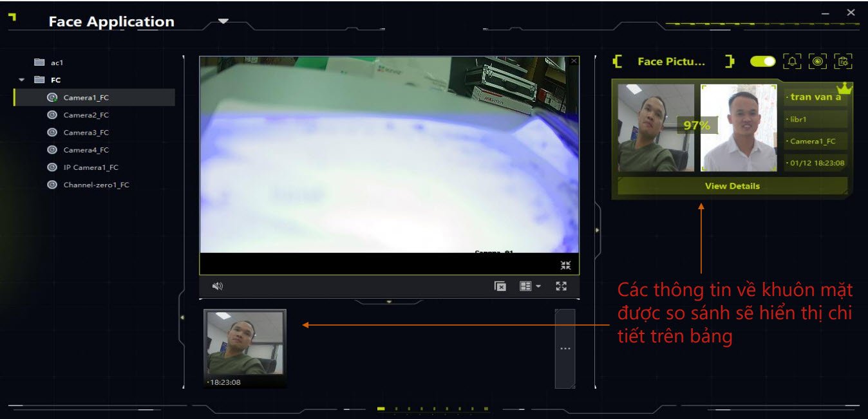Select IP Camera1_FC in the tree
Viewport: 868px width, 419px height.
(x=91, y=167)
